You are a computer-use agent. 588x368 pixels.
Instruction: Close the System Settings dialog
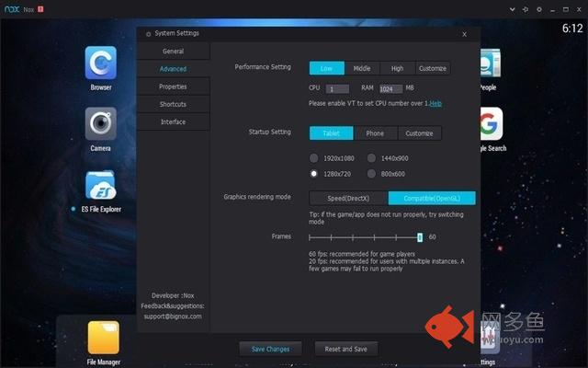[x=464, y=34]
